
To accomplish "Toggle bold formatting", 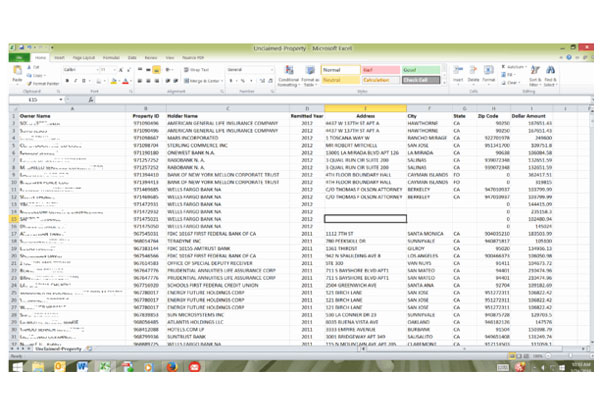I will 67,81.
